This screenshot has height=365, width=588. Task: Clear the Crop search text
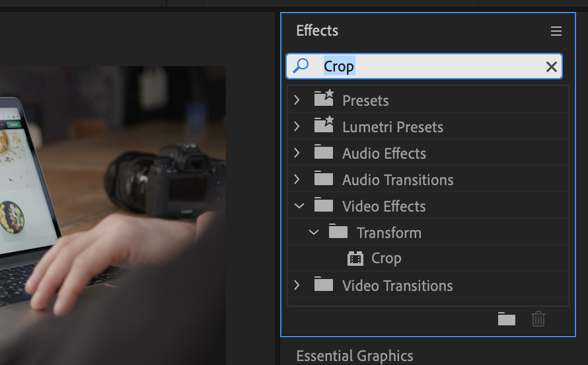(x=551, y=66)
